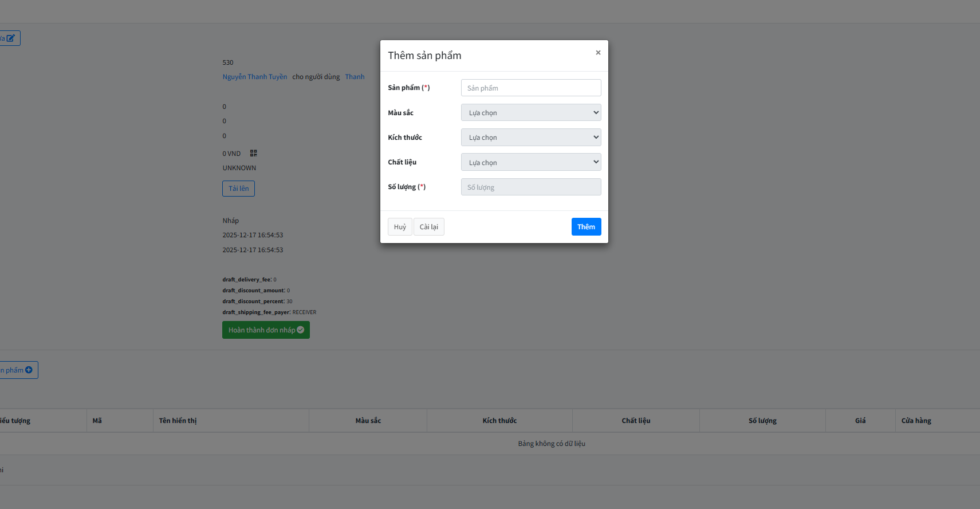Screen dimensions: 980x509
Task: Click the QR code icon beside 0 VND
Action: (x=254, y=153)
